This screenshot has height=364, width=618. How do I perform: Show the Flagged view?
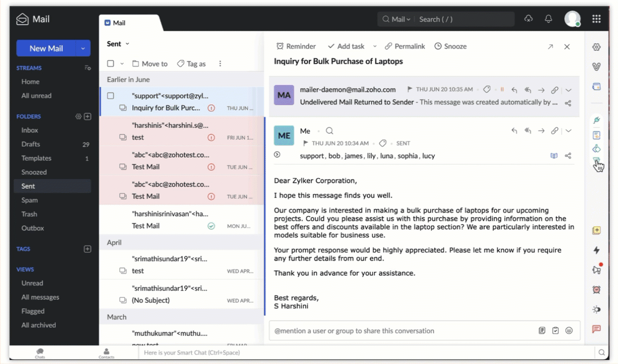(x=33, y=311)
